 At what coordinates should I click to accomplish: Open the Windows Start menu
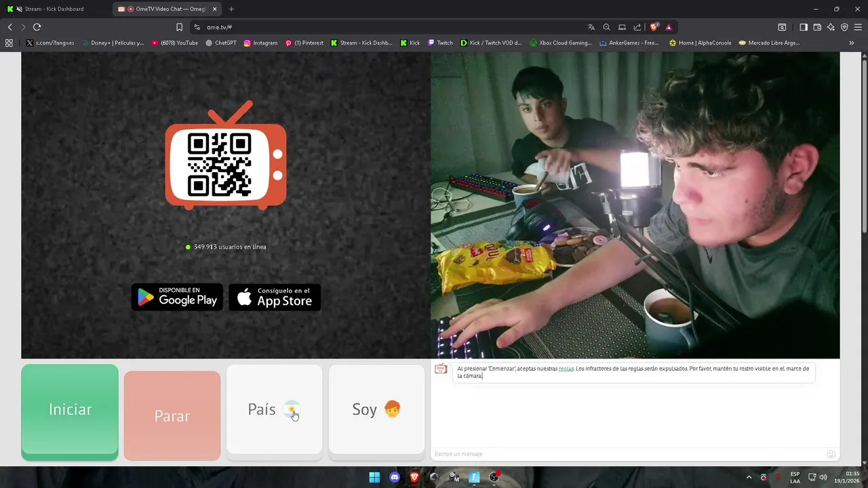pos(374,477)
